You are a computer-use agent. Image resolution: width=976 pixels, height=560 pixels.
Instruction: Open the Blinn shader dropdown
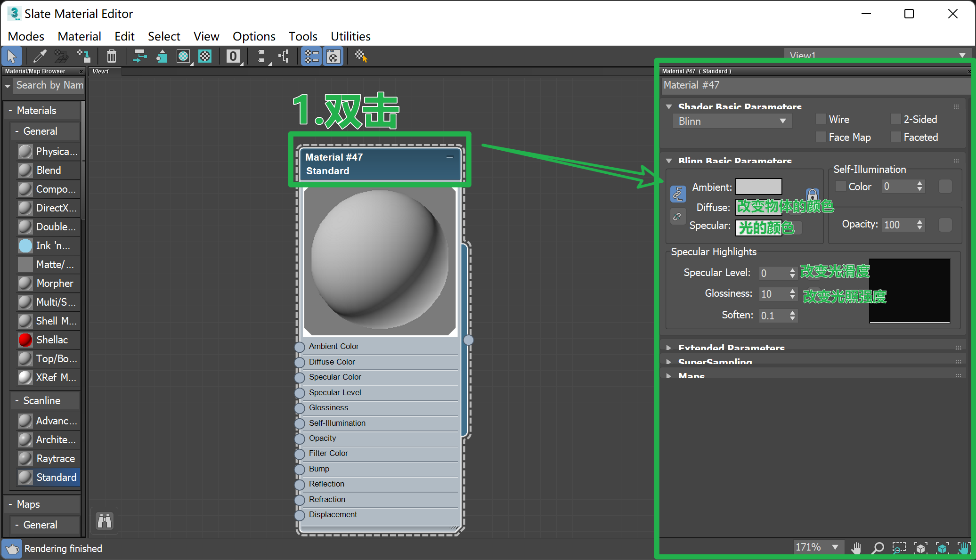coord(732,121)
